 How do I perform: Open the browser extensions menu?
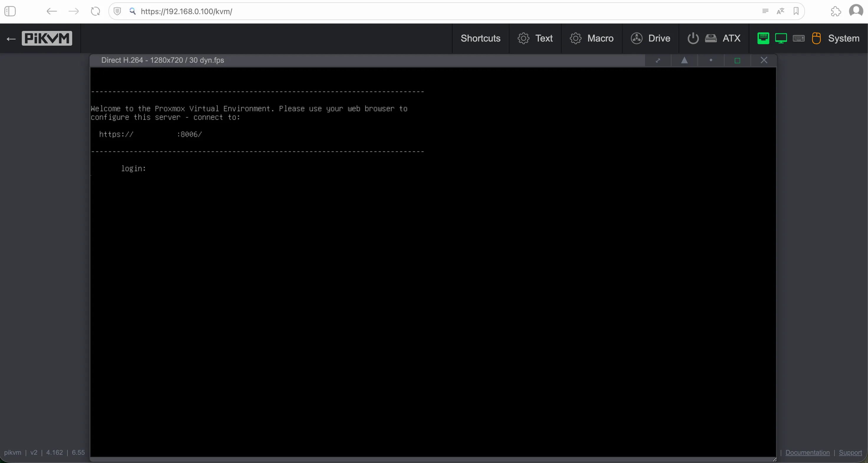(x=836, y=11)
